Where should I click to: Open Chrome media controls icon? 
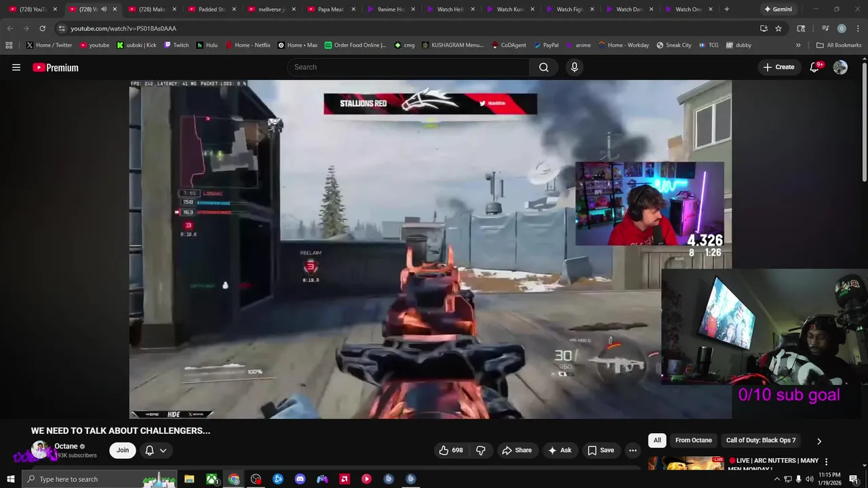tap(825, 28)
